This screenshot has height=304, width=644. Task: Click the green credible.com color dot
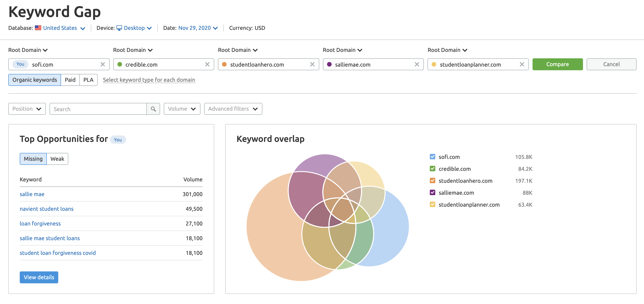(x=120, y=64)
